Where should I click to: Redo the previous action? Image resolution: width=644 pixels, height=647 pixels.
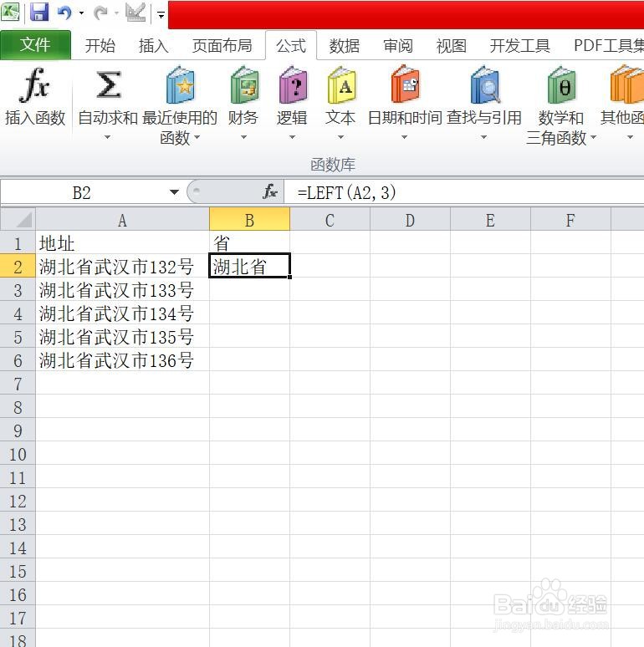click(100, 13)
